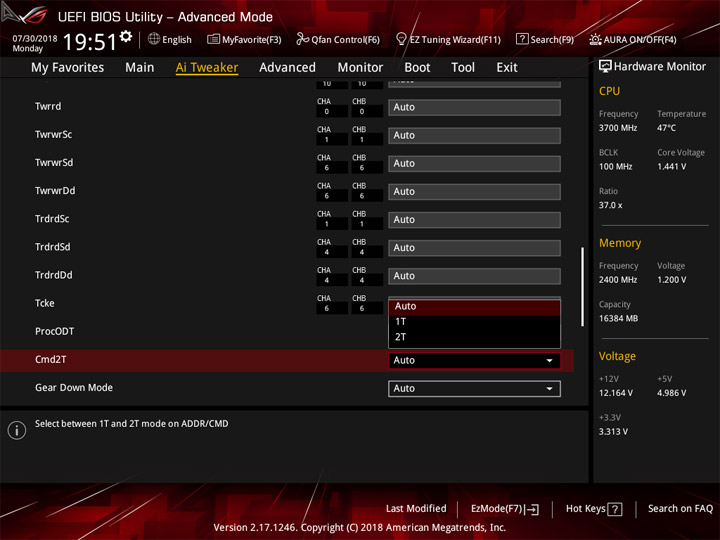Switch to the Tool tab
720x540 pixels.
click(463, 68)
